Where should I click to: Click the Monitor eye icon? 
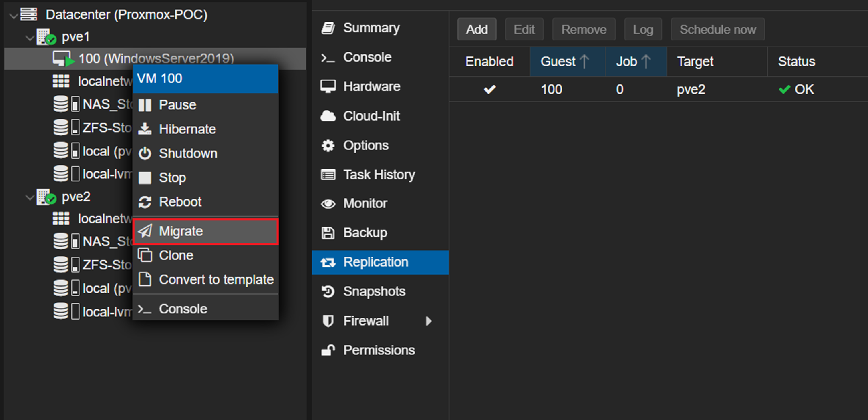(x=328, y=204)
